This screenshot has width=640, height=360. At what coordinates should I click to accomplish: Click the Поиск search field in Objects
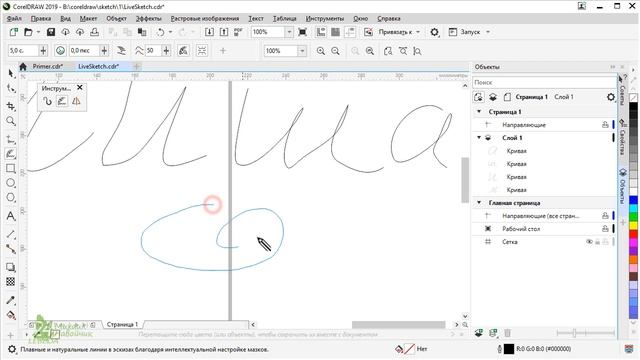pos(544,82)
